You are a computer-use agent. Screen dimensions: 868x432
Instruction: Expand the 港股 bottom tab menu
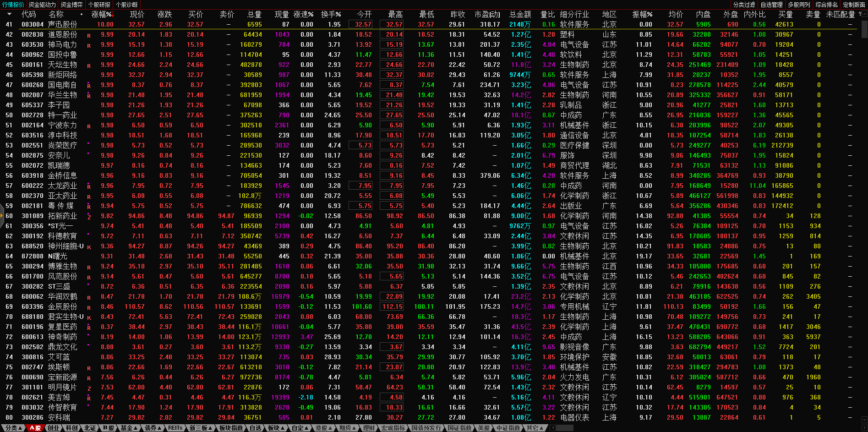(323, 428)
